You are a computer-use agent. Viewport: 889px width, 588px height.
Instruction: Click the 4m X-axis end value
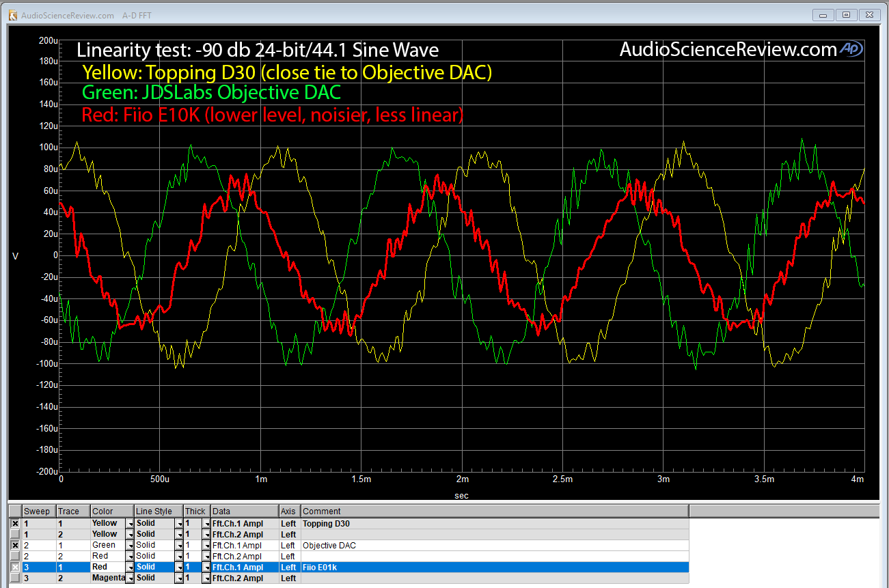(x=858, y=479)
